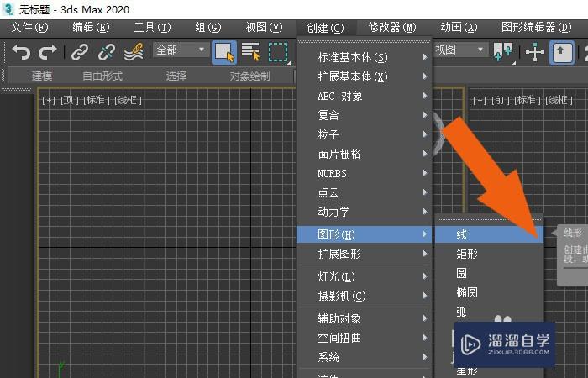Screen dimensions: 588x378
Task: Expand 扩展基本体(X) submenu
Action: click(x=364, y=76)
